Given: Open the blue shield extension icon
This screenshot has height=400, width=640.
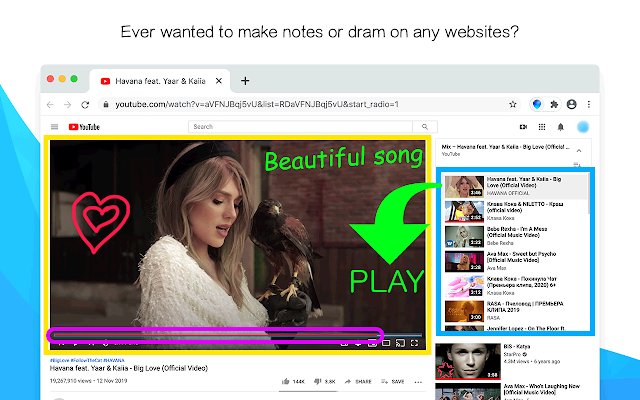Looking at the screenshot, I should [537, 104].
